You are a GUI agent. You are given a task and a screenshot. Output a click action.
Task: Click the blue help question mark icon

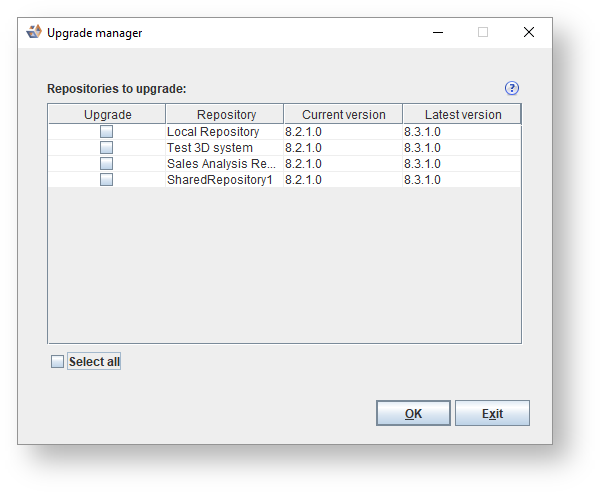coord(513,88)
